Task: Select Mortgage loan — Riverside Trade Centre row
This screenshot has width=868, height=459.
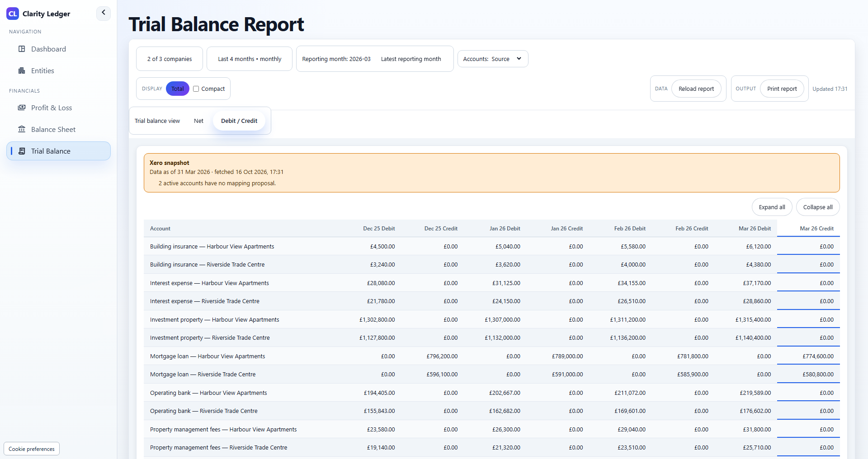Action: (x=492, y=374)
